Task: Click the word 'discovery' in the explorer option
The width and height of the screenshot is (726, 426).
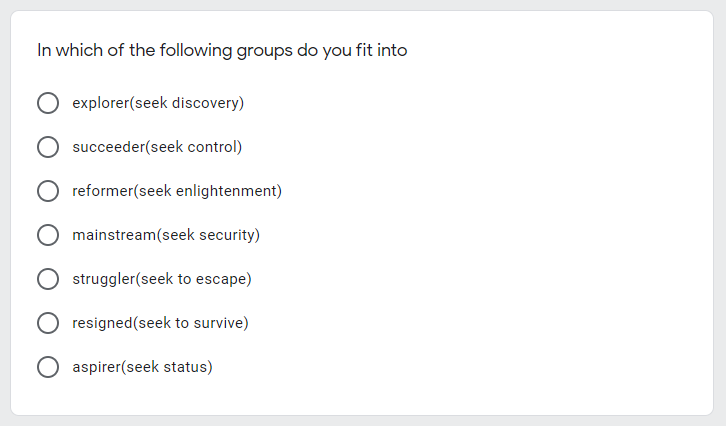Action: [206, 103]
